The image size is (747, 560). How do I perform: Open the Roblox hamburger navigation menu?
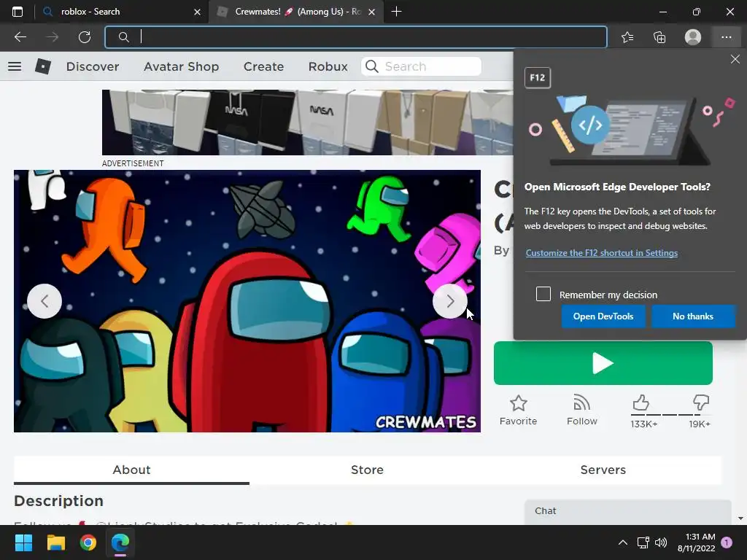point(15,66)
